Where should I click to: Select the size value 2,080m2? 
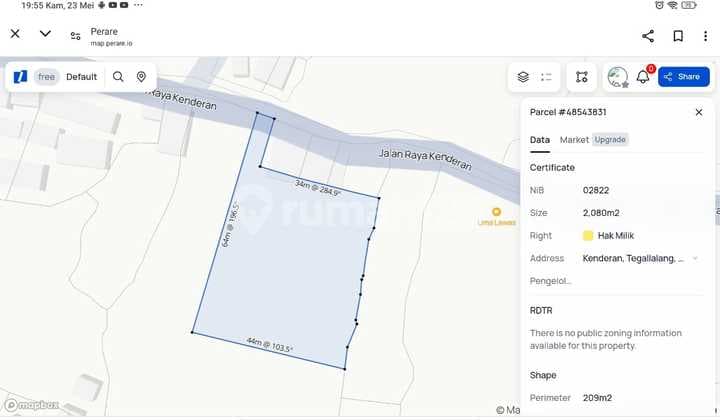click(x=601, y=213)
